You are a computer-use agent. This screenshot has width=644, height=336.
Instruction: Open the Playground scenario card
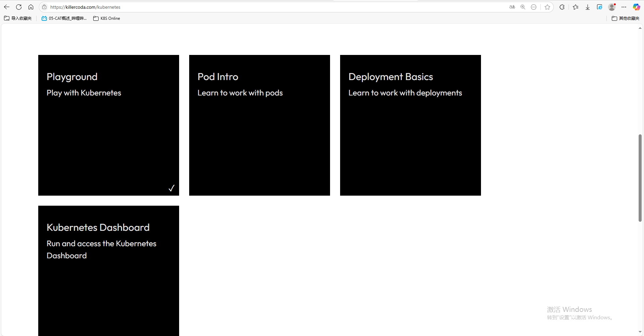(x=109, y=125)
